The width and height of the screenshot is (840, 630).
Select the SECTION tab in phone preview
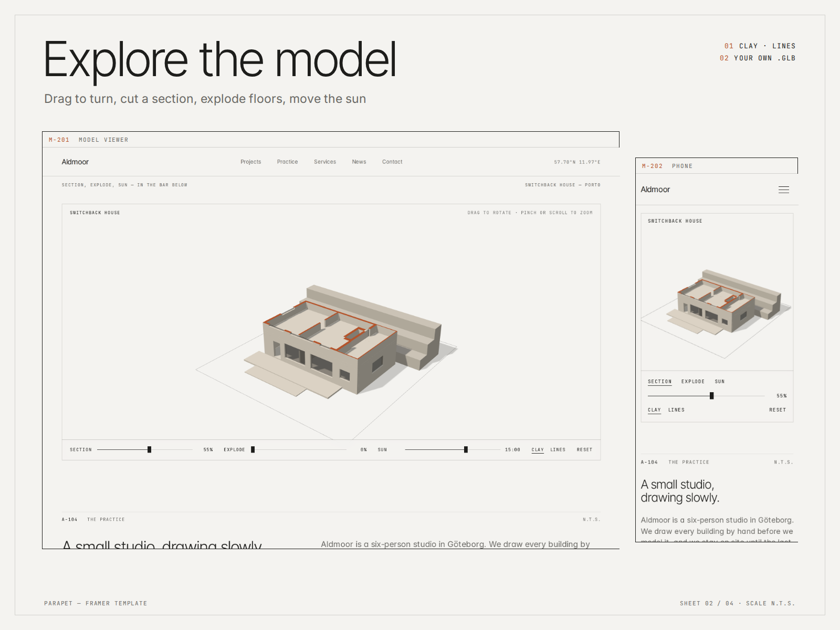659,382
